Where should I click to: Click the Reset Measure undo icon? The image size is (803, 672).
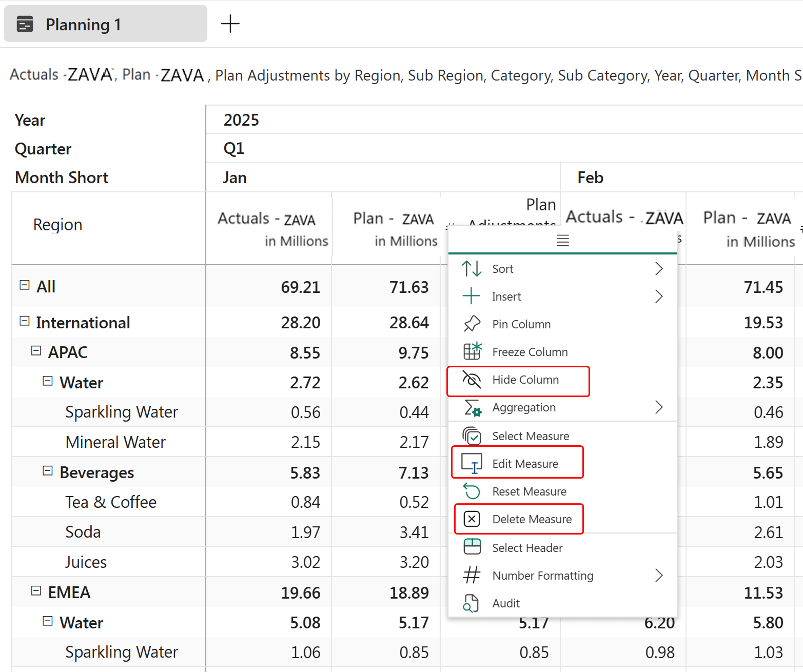click(x=471, y=491)
